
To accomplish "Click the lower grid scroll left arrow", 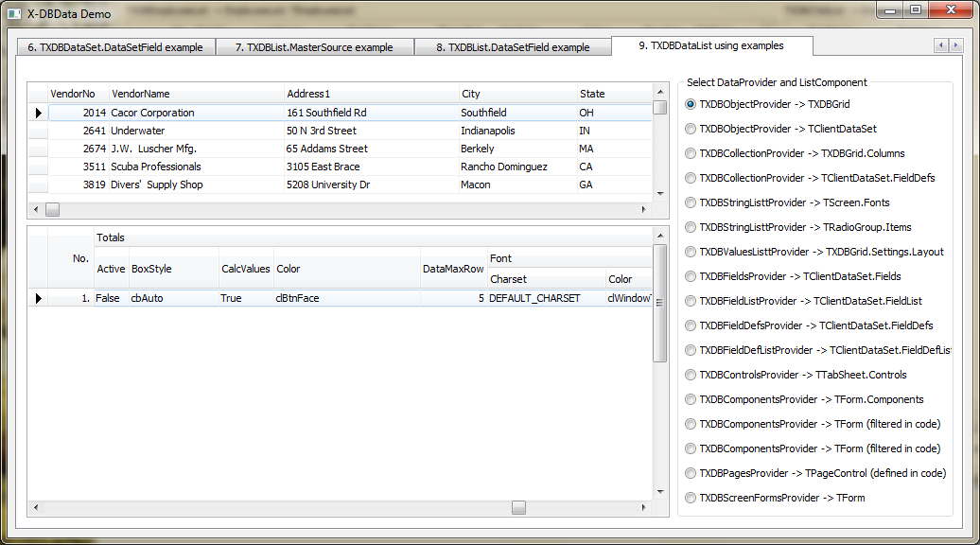I will tap(36, 508).
